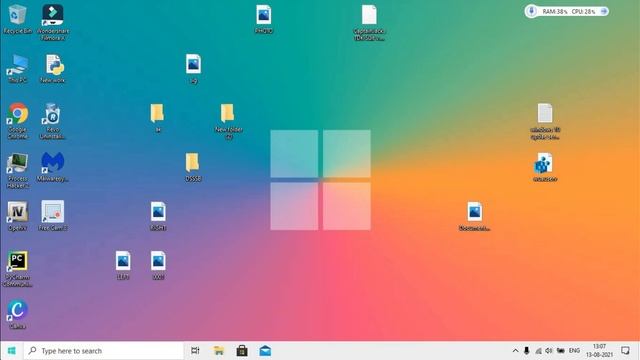Screen dimensions: 640x360
Task: Click the Type here to search box
Action: [104, 351]
